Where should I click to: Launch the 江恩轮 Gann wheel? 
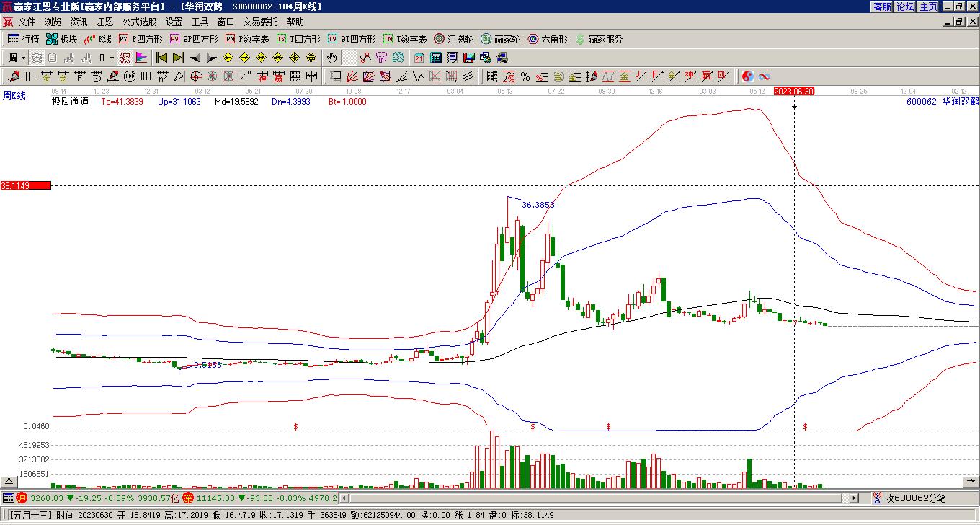(454, 39)
